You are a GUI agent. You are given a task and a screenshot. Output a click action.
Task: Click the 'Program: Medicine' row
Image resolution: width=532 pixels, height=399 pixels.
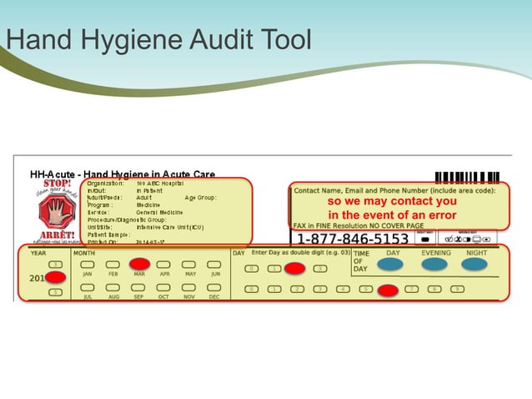pos(123,205)
